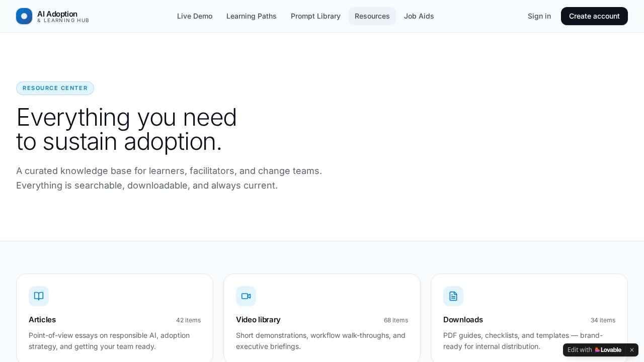Select the Resources nav item

coord(372,16)
